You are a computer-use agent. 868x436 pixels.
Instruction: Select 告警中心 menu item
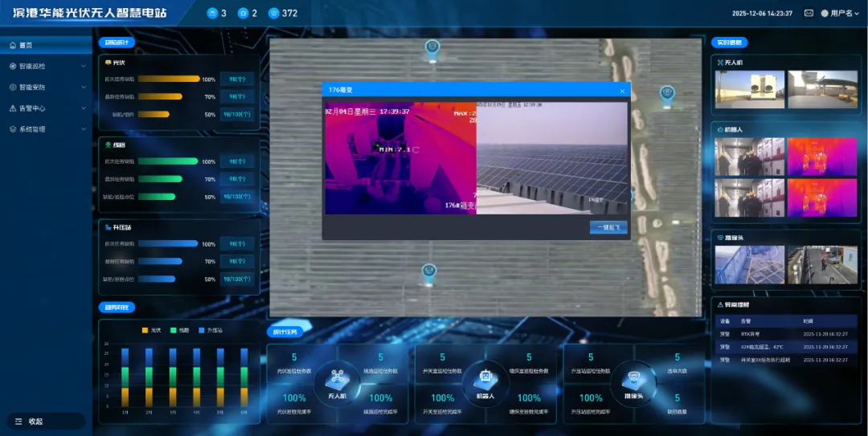coord(46,108)
